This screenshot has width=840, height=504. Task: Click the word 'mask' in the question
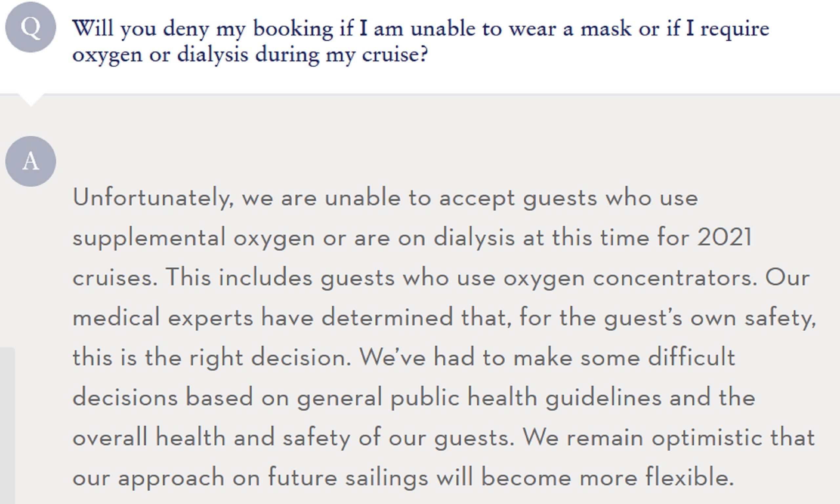pyautogui.click(x=606, y=29)
